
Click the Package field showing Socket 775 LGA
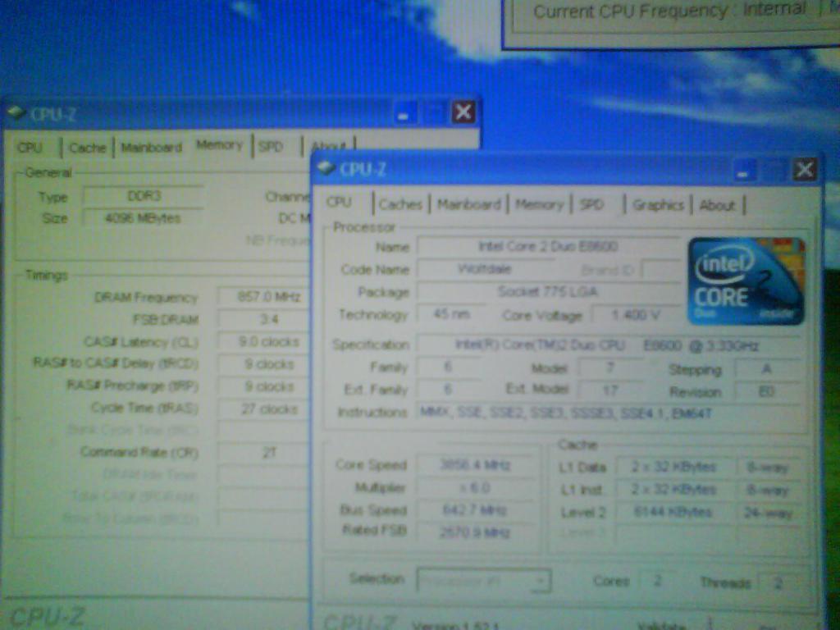tap(549, 291)
